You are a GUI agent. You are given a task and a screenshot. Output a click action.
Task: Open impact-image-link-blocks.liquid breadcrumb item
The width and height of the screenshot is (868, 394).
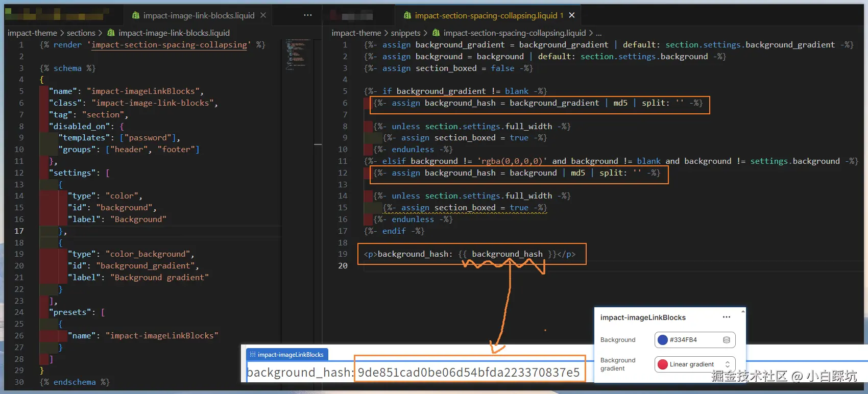[x=174, y=33]
